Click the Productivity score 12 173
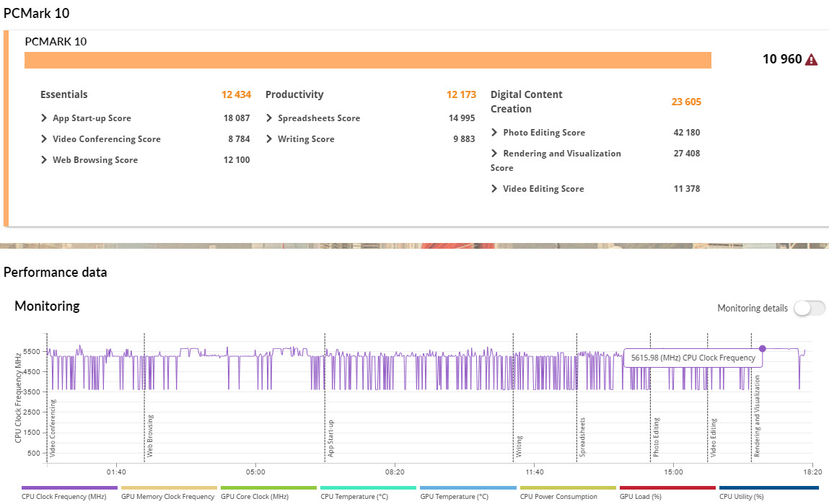 [x=461, y=94]
